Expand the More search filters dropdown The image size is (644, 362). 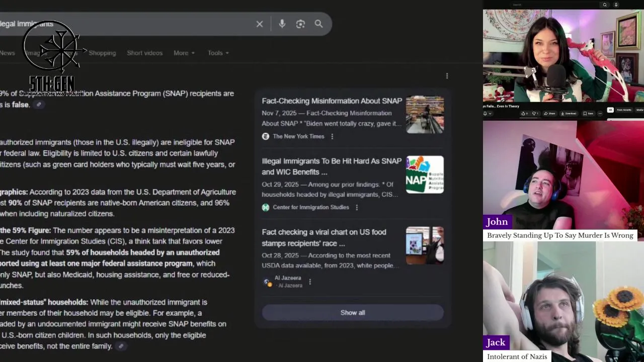pyautogui.click(x=184, y=53)
